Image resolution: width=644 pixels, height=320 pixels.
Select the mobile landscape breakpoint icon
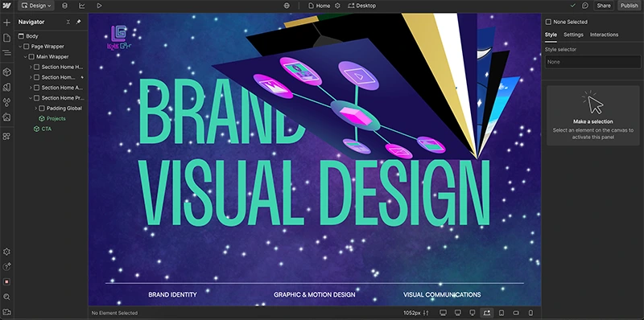(516, 313)
